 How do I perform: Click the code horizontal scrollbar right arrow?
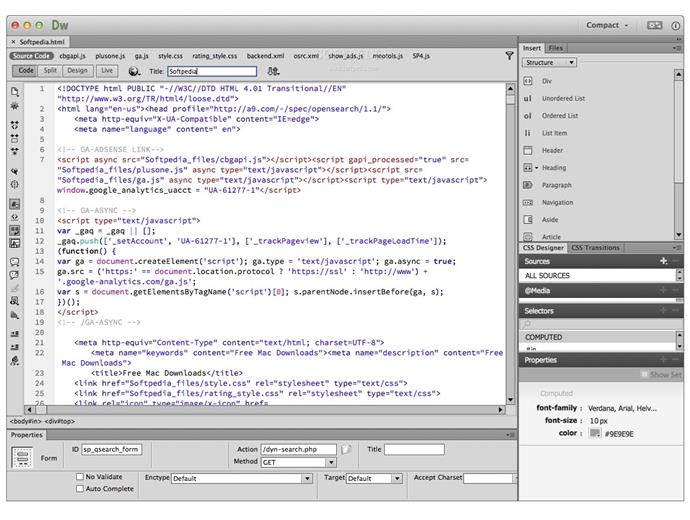click(500, 410)
